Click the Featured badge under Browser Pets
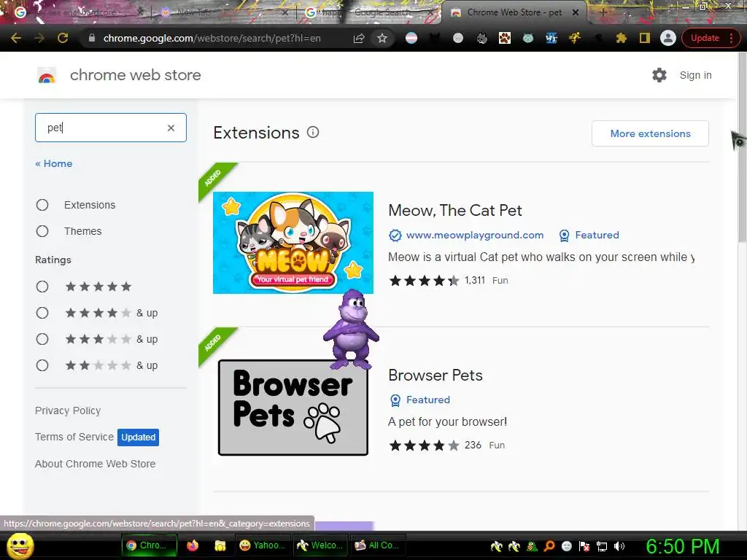 coord(420,400)
